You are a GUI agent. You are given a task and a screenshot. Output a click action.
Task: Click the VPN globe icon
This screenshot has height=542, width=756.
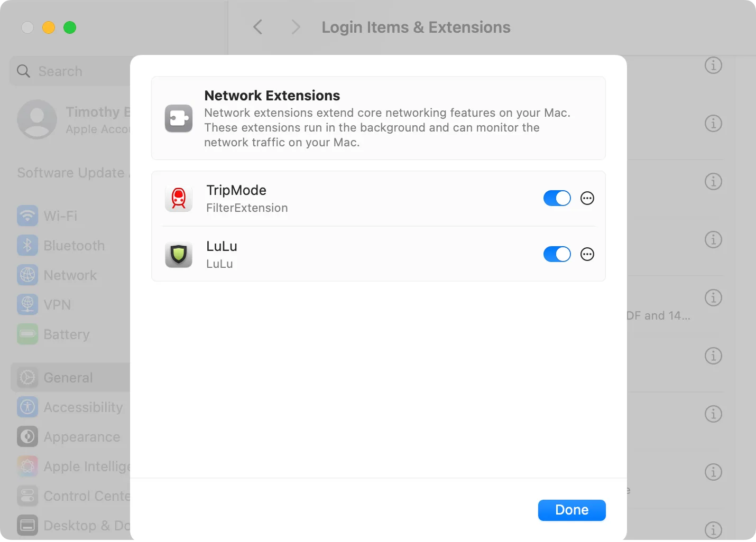(x=27, y=304)
